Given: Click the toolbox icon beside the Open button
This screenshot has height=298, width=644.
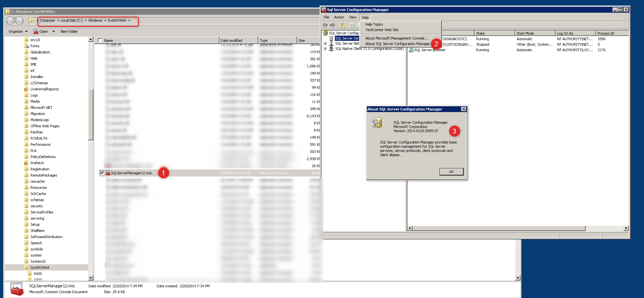Looking at the screenshot, I should tap(36, 31).
